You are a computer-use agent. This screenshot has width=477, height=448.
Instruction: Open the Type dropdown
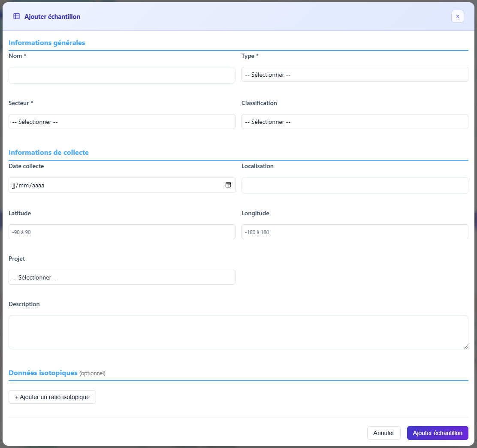(354, 75)
